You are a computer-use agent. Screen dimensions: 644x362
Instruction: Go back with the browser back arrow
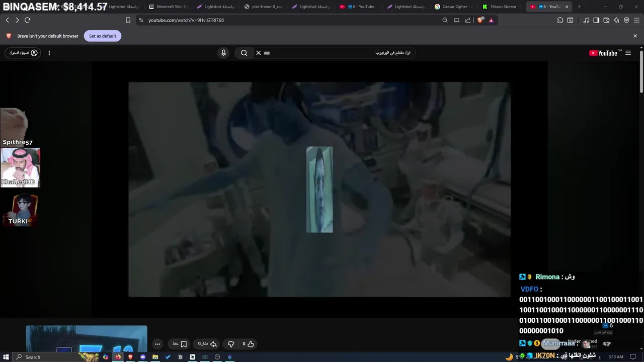(7, 20)
